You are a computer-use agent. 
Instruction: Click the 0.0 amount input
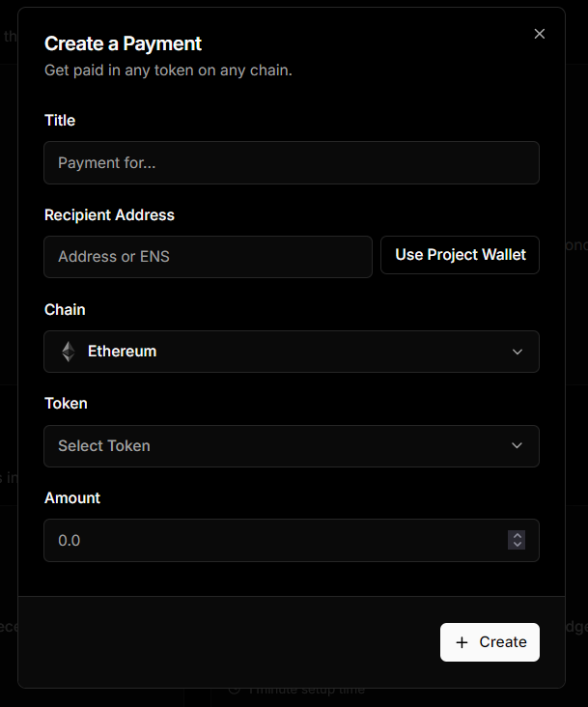[x=270, y=540]
